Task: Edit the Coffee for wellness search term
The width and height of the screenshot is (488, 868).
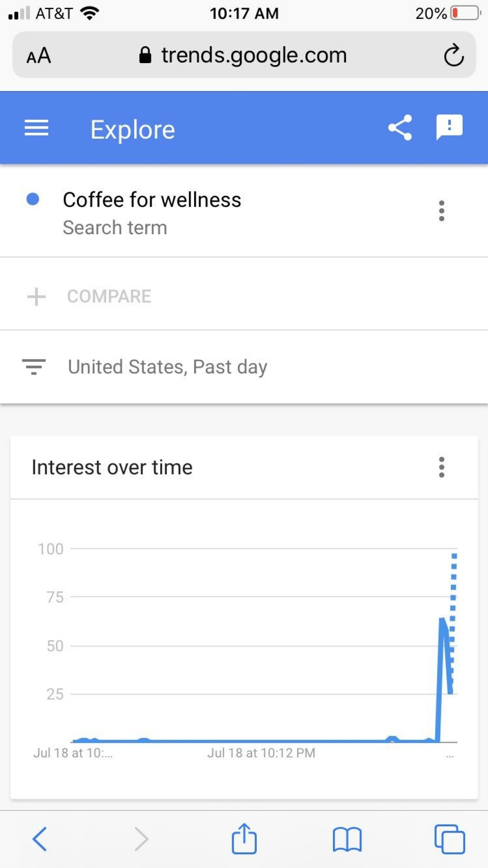Action: click(151, 200)
